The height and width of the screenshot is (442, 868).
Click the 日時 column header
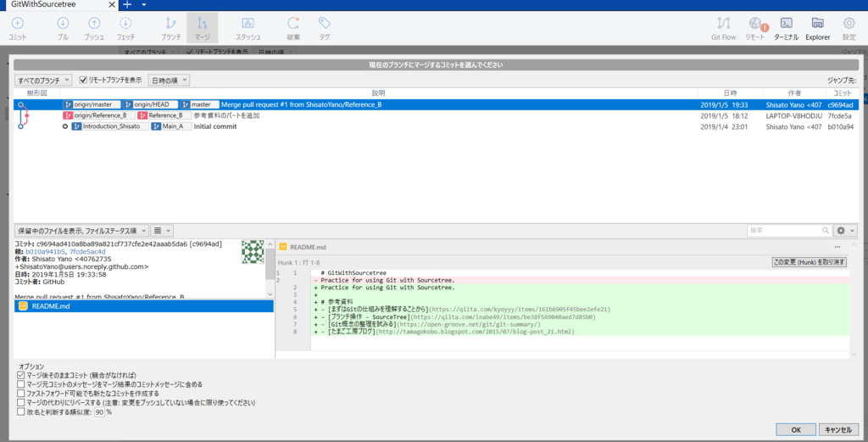coord(730,93)
